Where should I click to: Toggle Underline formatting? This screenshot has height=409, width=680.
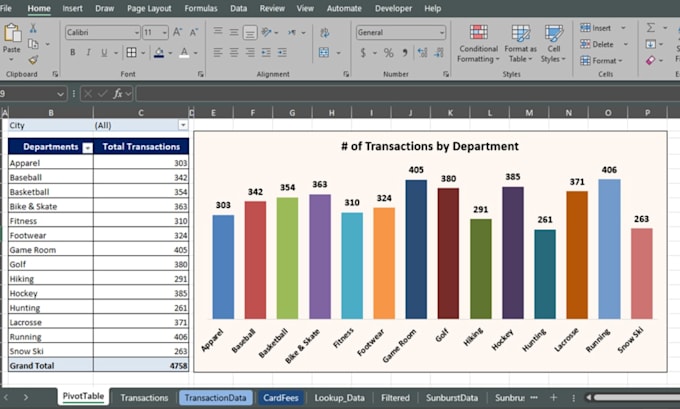tap(104, 52)
